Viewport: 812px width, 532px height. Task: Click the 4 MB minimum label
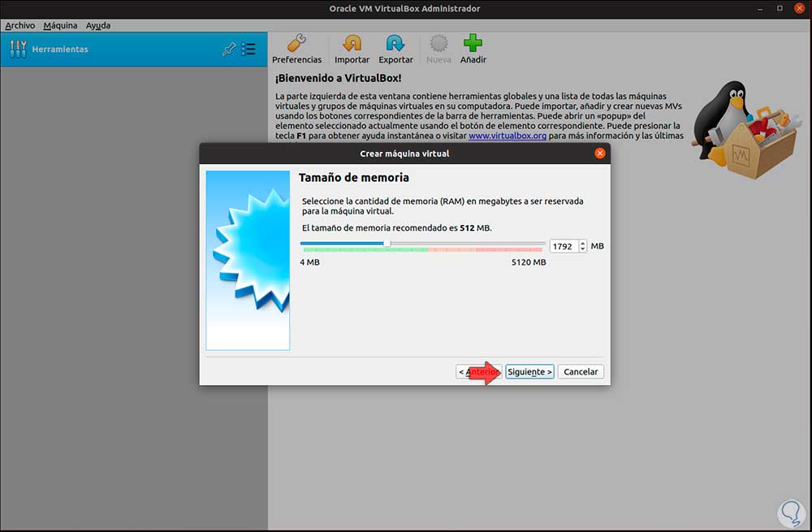tap(309, 262)
